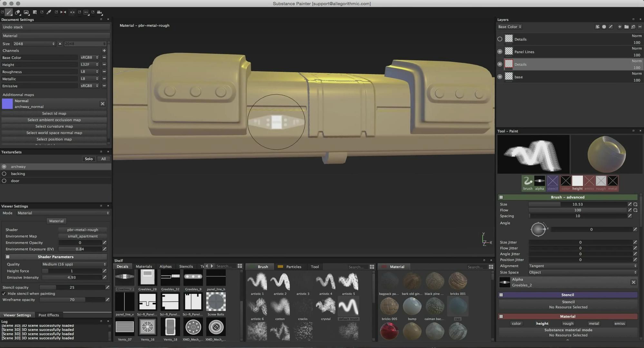Select the paint brush tool in toolbar

tap(9, 12)
